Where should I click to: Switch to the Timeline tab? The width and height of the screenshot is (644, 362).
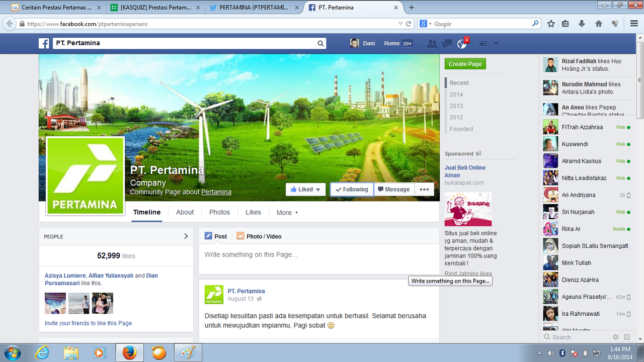[147, 213]
